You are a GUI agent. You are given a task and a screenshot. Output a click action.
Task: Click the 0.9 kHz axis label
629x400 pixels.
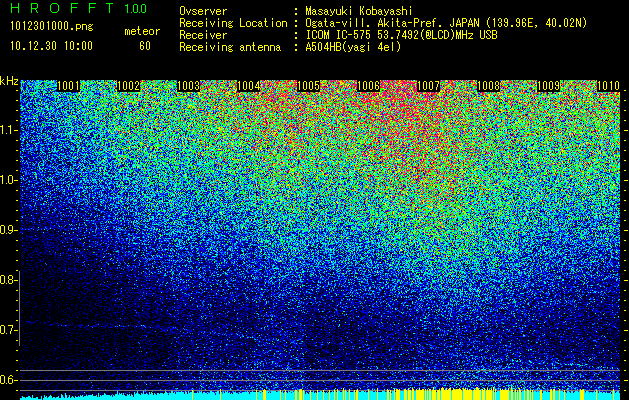coord(8,230)
